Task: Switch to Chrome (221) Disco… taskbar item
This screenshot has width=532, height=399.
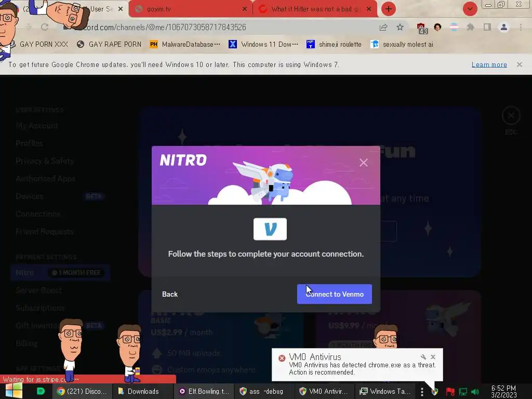Action: (x=82, y=391)
